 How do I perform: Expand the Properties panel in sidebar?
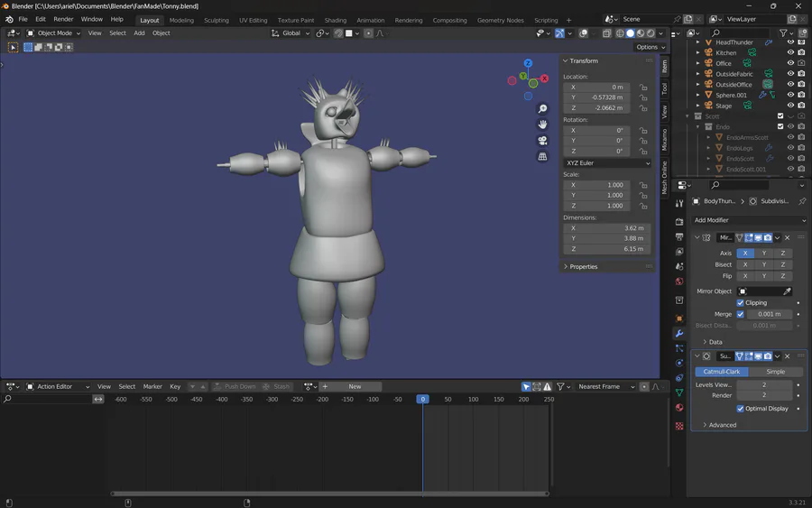566,267
